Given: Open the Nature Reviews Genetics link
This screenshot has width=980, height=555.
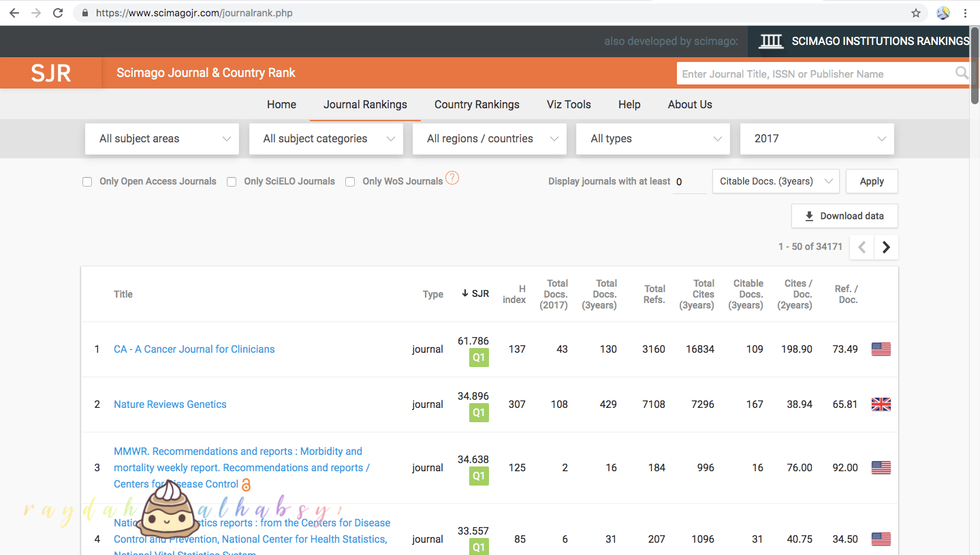Looking at the screenshot, I should (170, 405).
